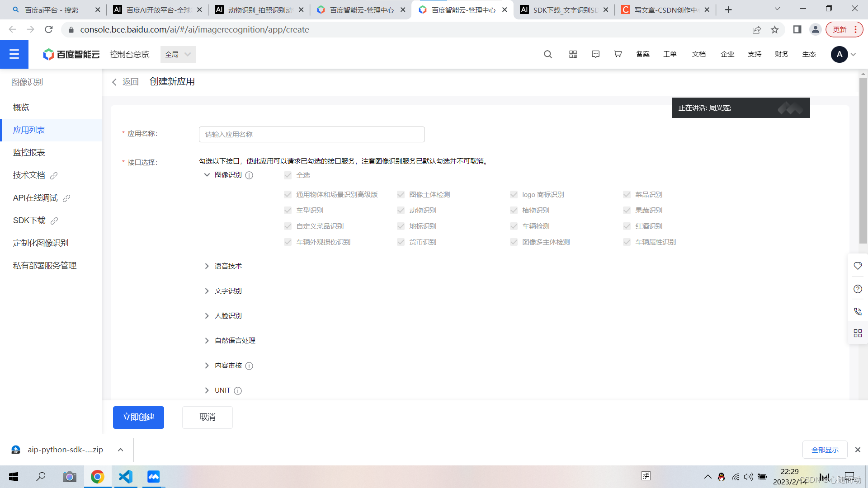Select 监控报表 in the sidebar

[51, 153]
